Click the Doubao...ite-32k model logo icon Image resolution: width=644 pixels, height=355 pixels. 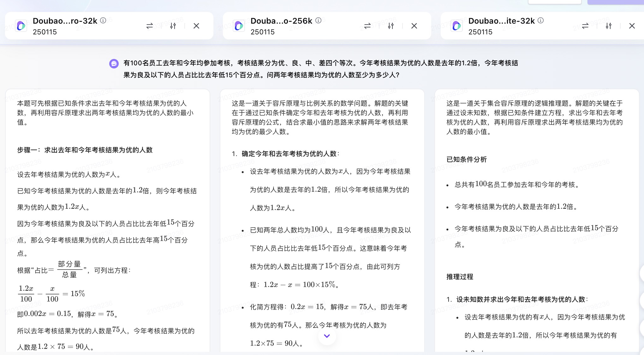[457, 26]
